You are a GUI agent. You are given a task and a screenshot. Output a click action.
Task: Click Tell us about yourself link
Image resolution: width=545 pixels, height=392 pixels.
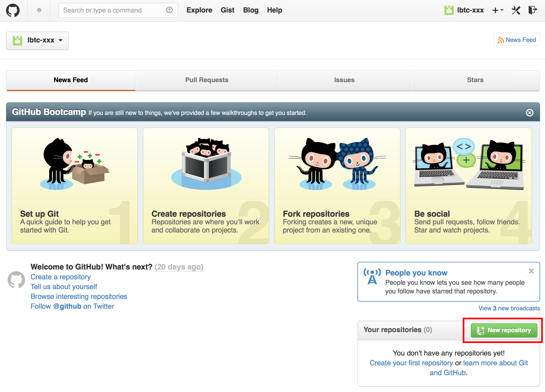[64, 287]
